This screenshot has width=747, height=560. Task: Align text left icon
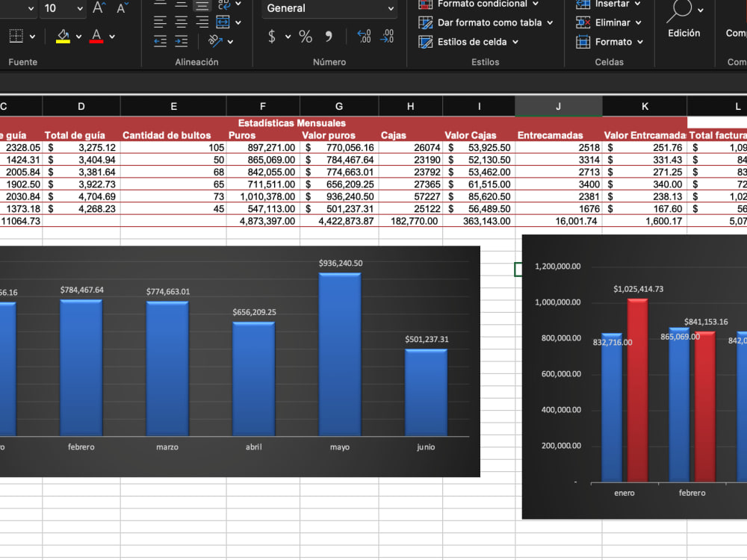pos(160,22)
